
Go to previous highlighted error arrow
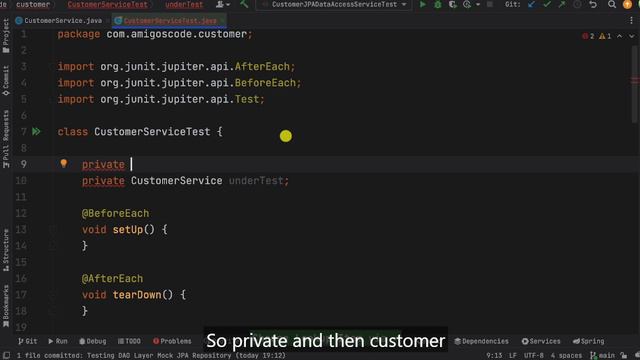(x=620, y=36)
